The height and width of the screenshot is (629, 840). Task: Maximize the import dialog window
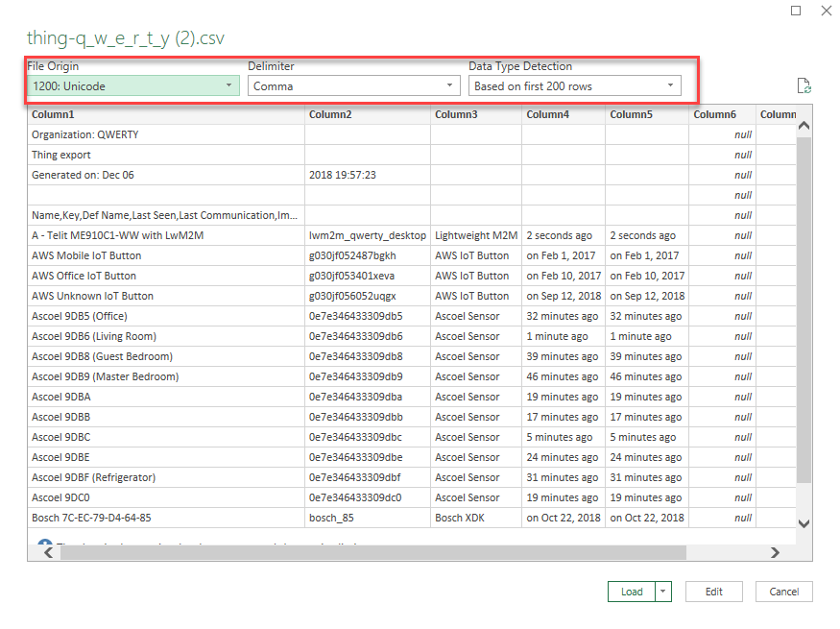pos(796,11)
